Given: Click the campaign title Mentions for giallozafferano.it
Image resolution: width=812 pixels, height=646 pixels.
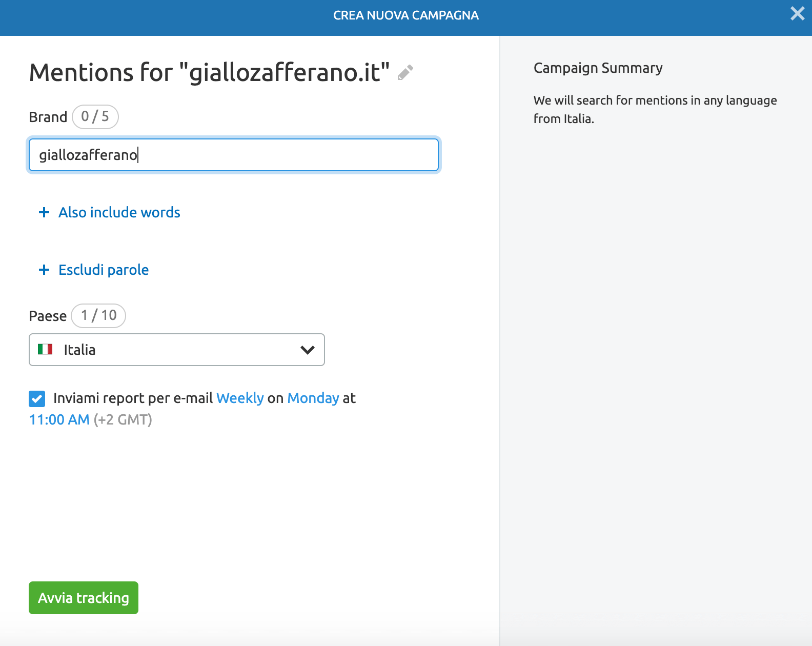Looking at the screenshot, I should tap(209, 72).
